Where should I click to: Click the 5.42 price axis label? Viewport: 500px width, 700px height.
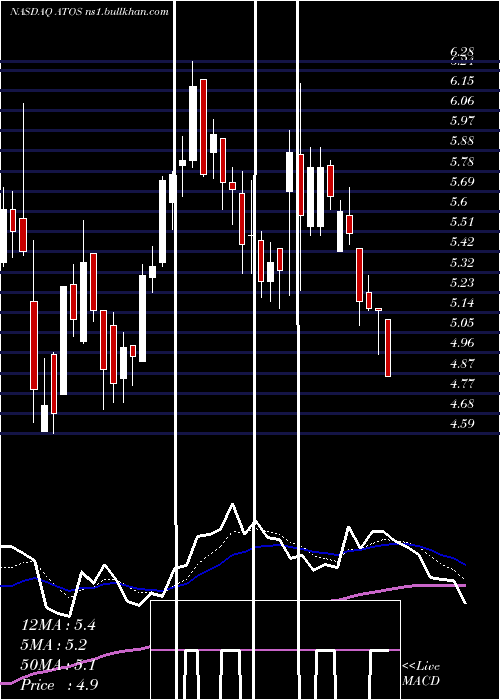(462, 242)
